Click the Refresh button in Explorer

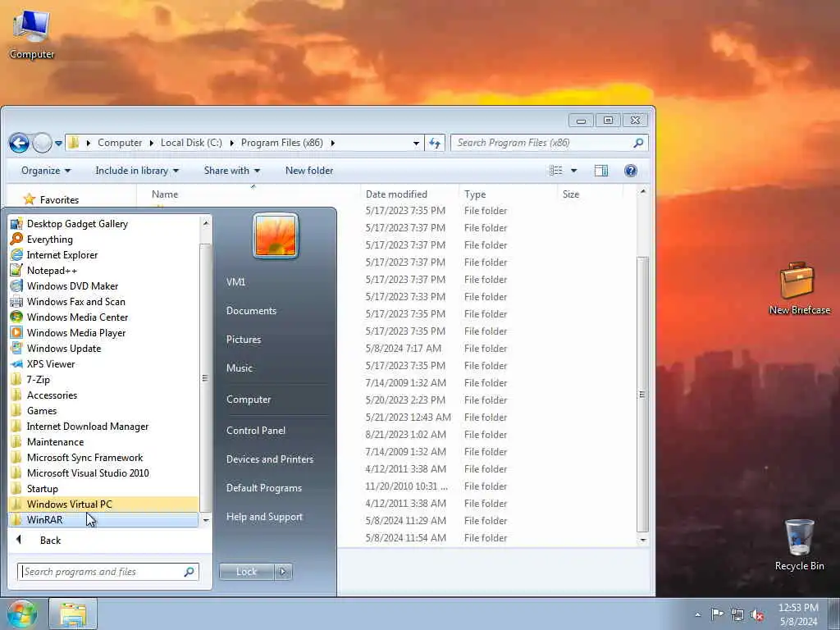tap(435, 143)
